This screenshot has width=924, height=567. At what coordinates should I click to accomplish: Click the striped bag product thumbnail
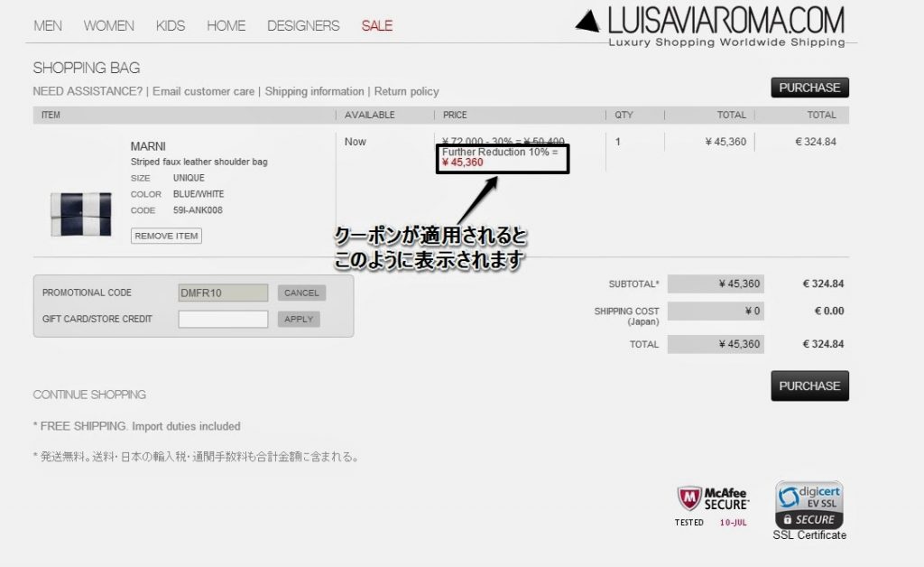[x=80, y=215]
